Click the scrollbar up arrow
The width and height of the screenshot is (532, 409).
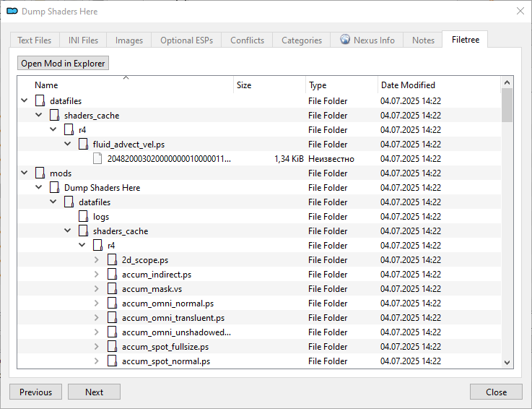click(x=507, y=82)
